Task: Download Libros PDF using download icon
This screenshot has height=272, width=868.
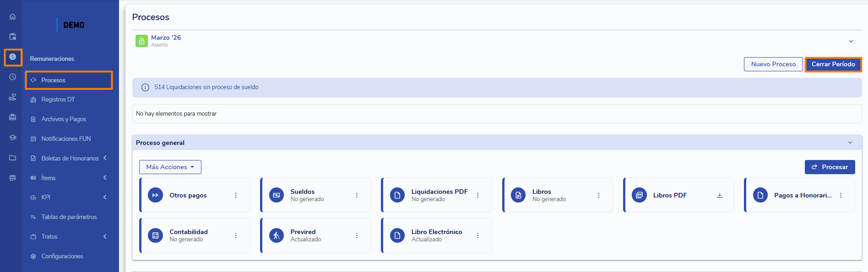Action: point(720,195)
